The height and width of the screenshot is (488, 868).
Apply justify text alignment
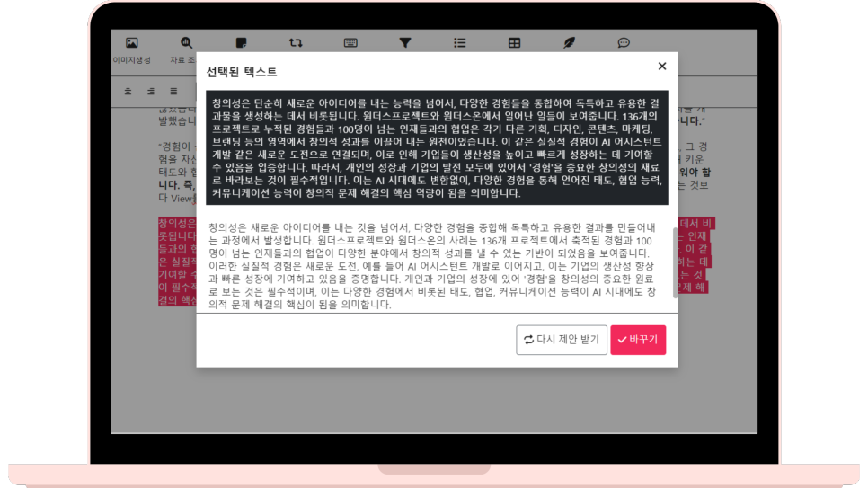pos(173,92)
